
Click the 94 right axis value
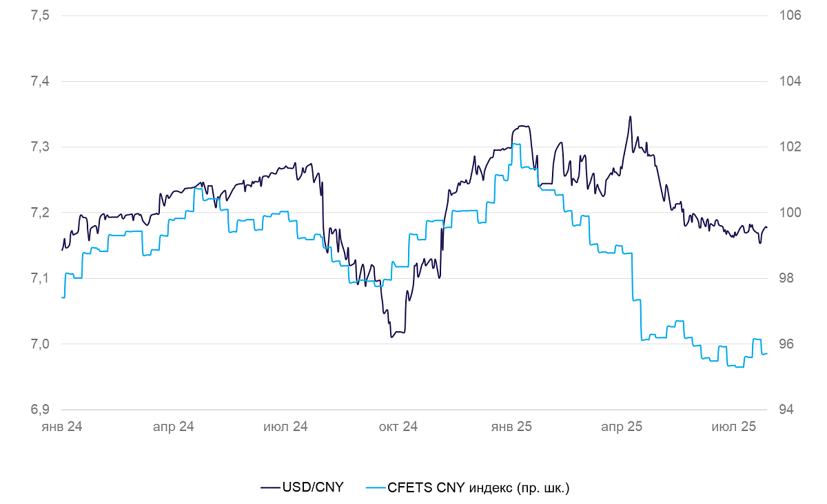tap(786, 410)
